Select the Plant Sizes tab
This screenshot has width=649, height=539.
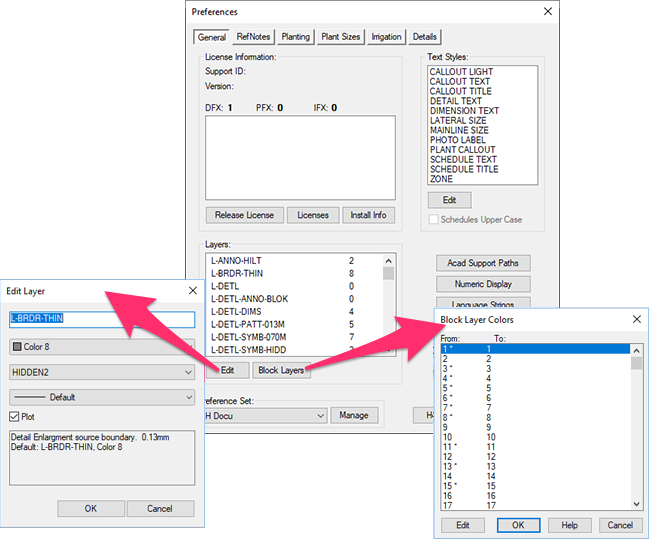click(341, 37)
